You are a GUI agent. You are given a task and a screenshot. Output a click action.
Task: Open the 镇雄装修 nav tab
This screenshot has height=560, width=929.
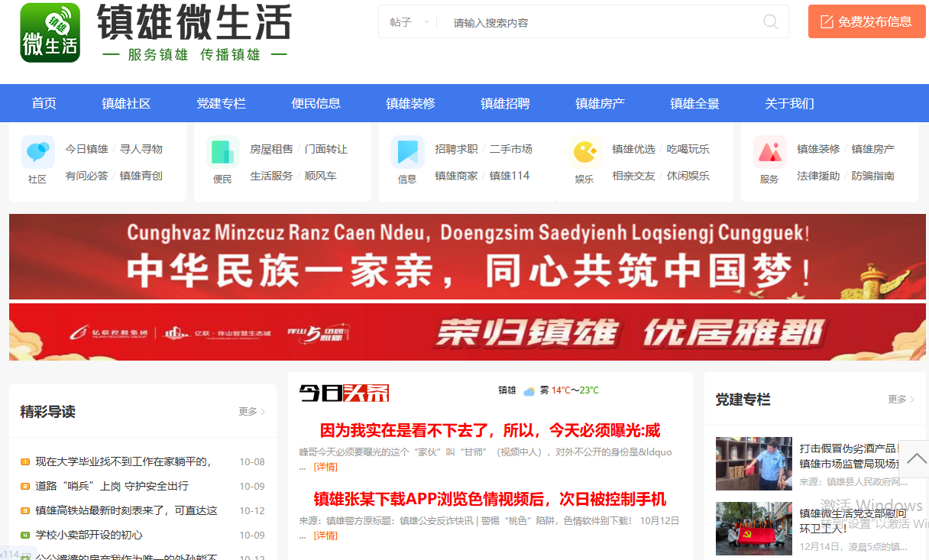coord(411,103)
